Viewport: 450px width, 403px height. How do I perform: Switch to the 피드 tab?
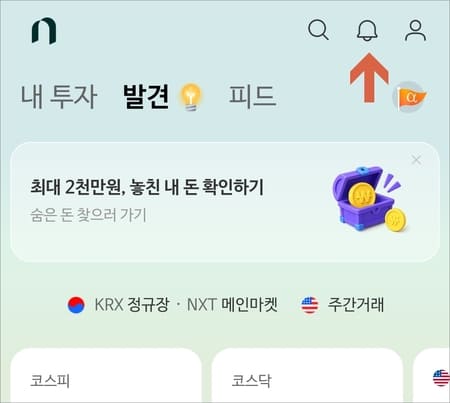coord(252,97)
